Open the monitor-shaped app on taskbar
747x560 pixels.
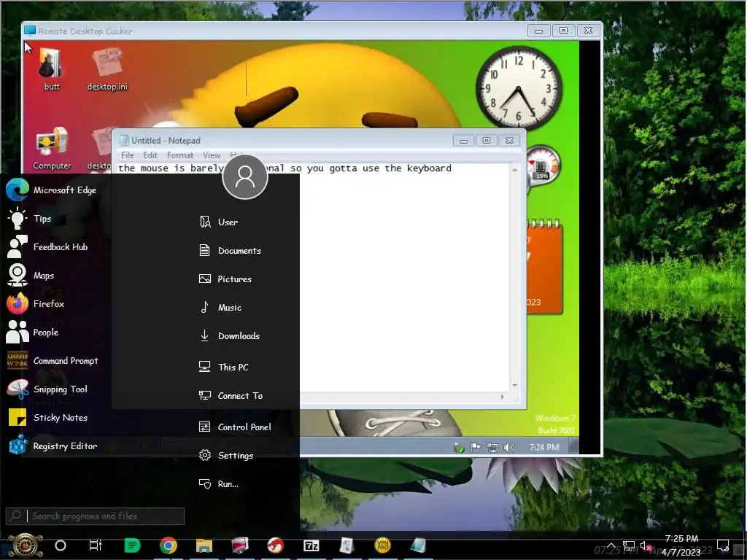point(240,545)
